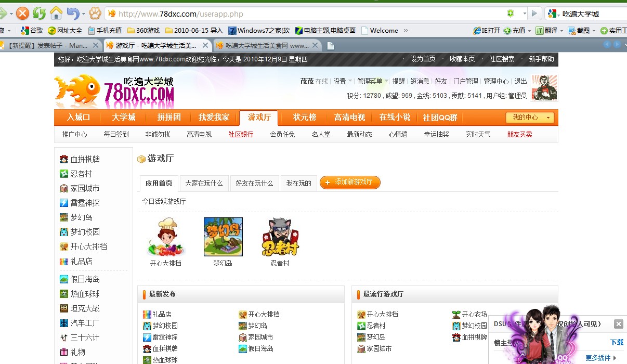Click the 78DXC.COM goldfish logo
Viewport: 627px width, 364px height.
coord(114,91)
